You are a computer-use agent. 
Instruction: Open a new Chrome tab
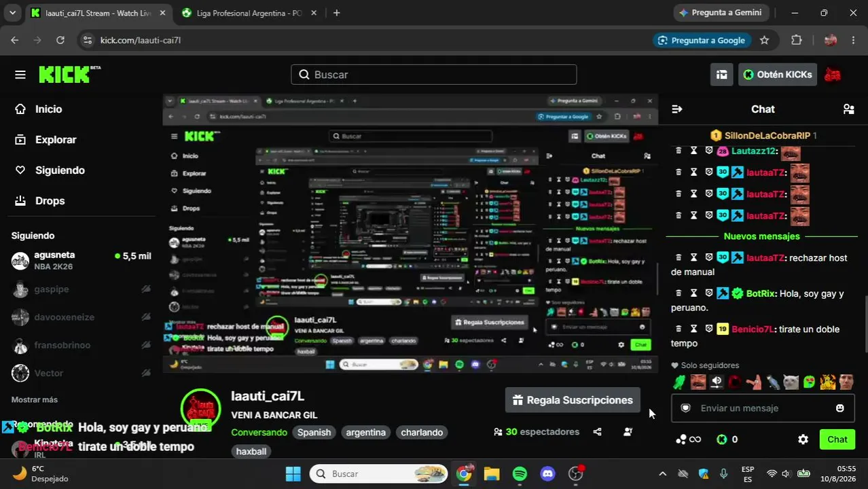tap(336, 13)
